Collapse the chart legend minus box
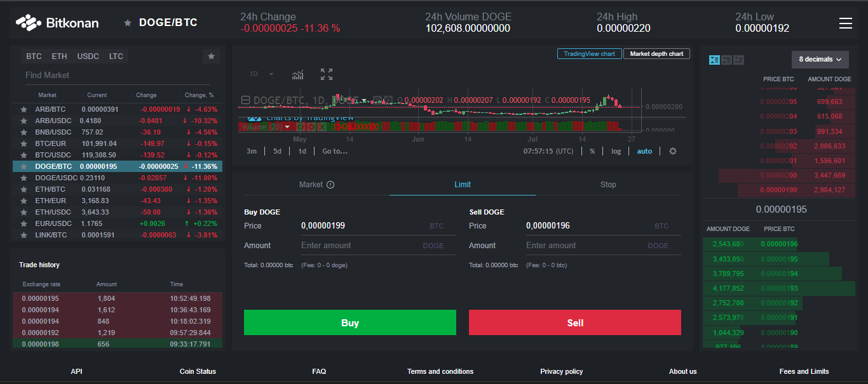 pos(246,100)
